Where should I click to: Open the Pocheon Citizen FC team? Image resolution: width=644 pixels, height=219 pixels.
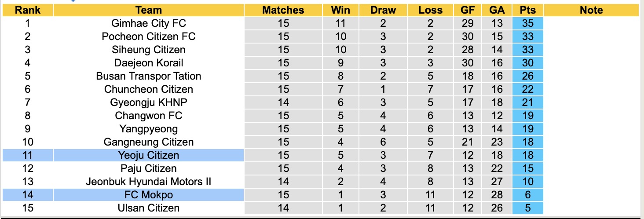coord(149,36)
